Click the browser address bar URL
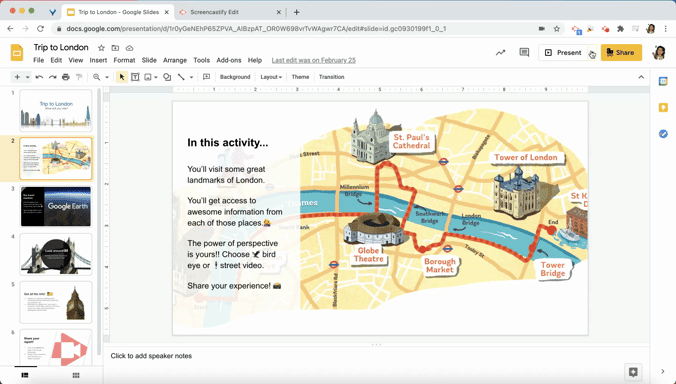This screenshot has height=384, width=676. click(x=256, y=29)
